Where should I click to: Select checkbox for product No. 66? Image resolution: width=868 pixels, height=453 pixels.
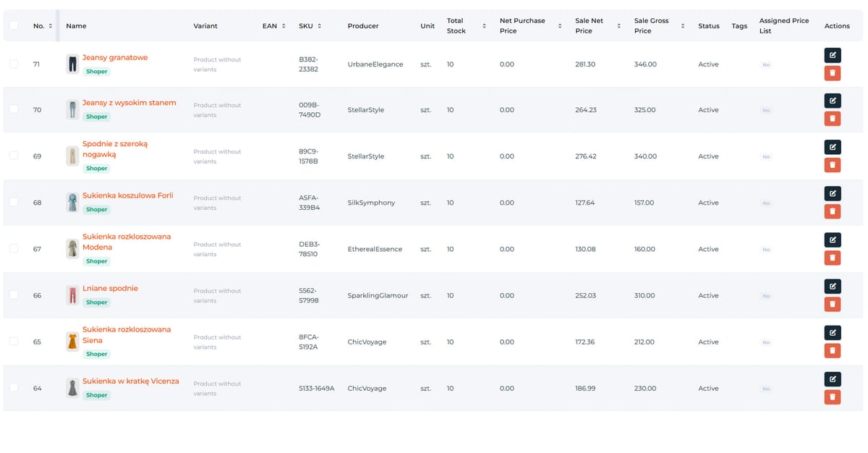pyautogui.click(x=14, y=295)
